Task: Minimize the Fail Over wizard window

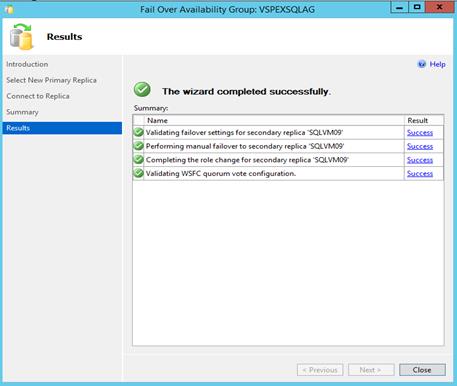Action: (399, 7)
